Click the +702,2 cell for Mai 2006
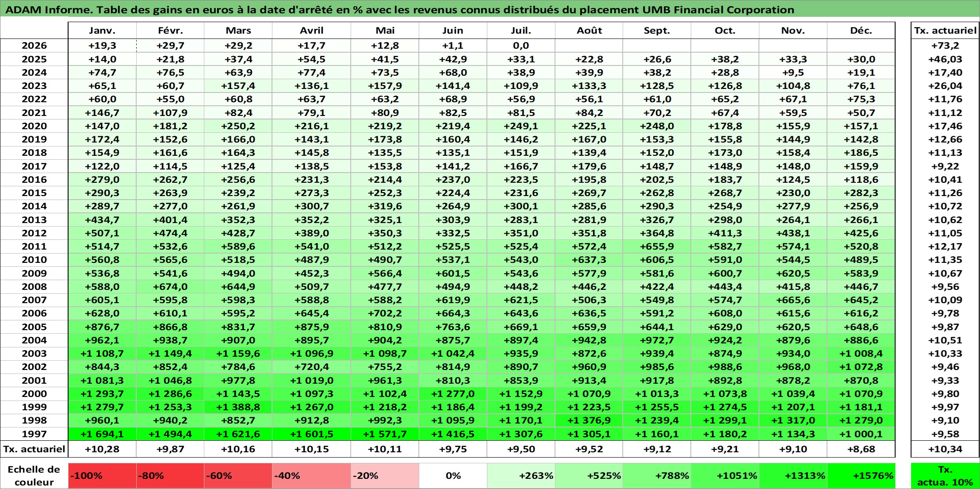Viewport: 980px width, 489px height. coord(385,313)
